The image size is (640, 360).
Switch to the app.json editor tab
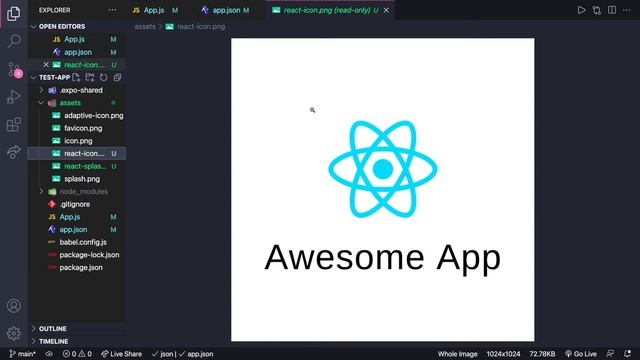[225, 10]
